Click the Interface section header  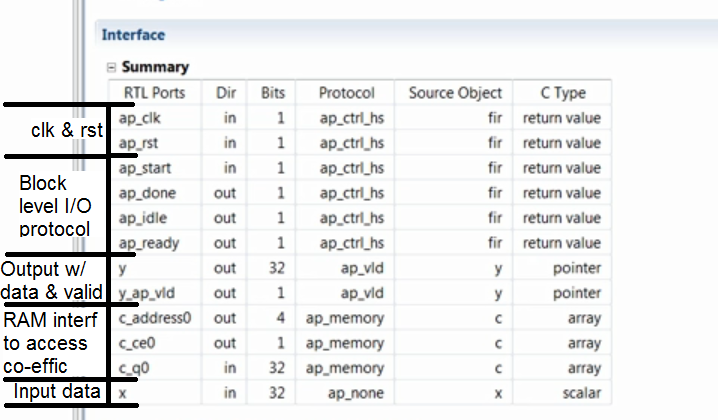pyautogui.click(x=133, y=35)
